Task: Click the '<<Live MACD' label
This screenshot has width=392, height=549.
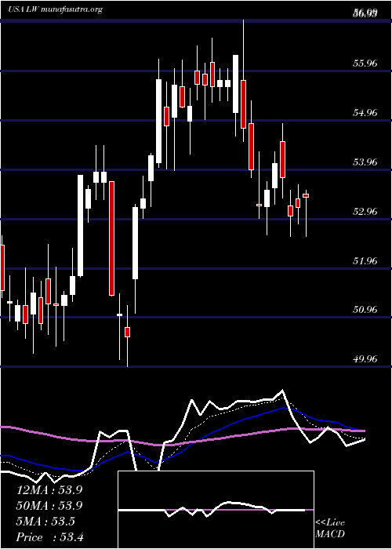Action: pos(330,528)
